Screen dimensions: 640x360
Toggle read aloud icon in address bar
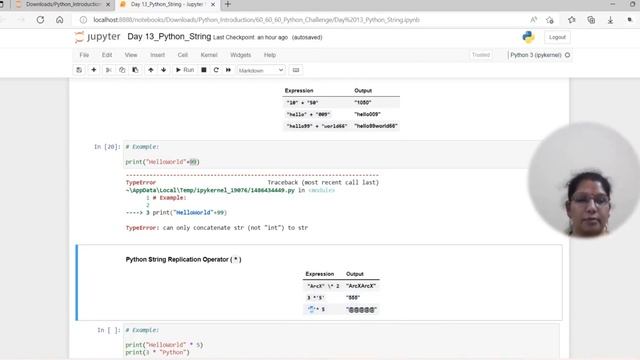[x=533, y=20]
